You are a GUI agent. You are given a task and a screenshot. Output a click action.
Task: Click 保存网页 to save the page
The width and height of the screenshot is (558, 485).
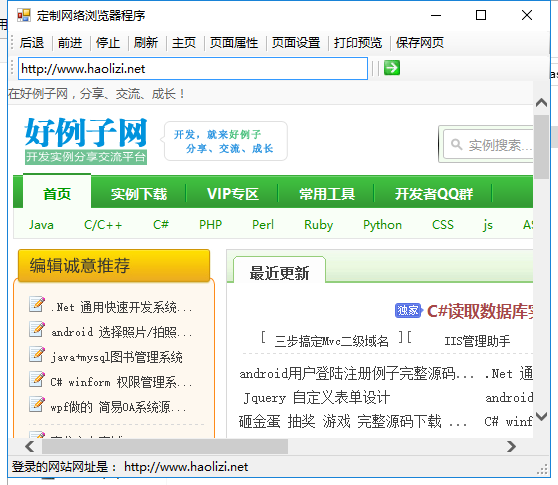(x=420, y=43)
